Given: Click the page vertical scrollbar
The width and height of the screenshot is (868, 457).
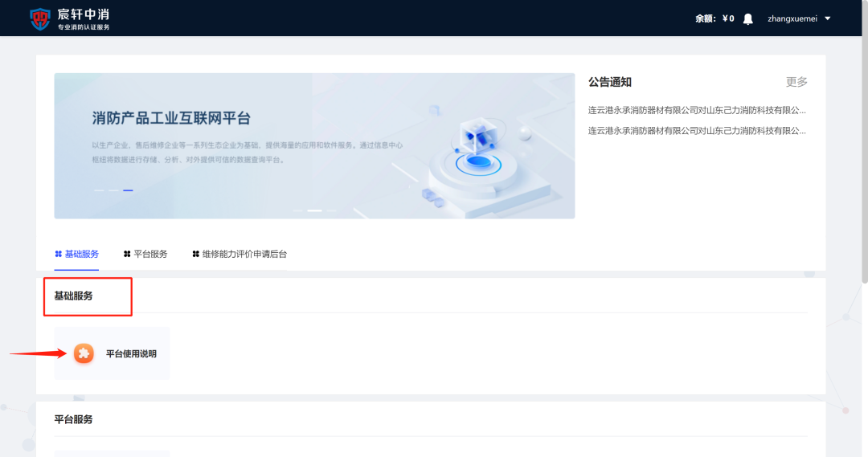Looking at the screenshot, I should (864, 141).
